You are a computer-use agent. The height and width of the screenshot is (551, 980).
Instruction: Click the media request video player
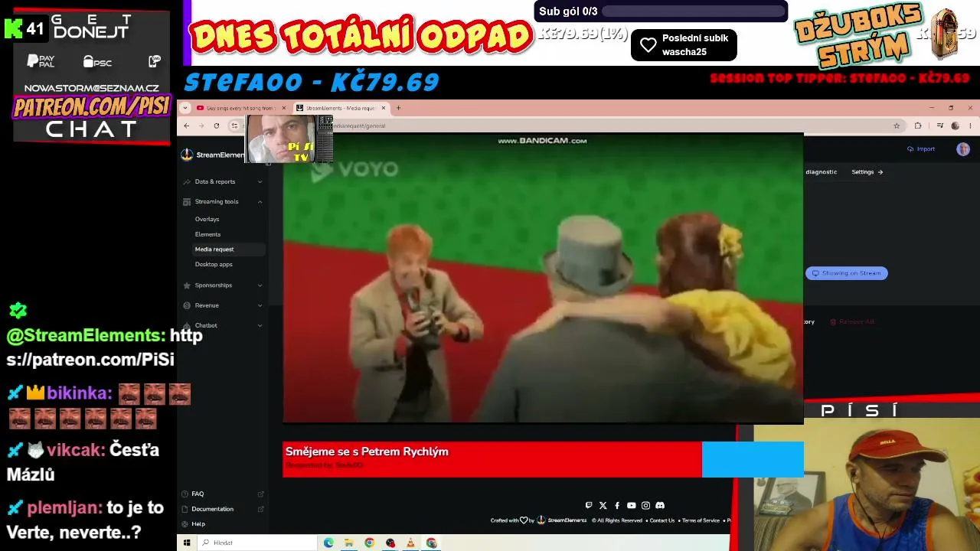[x=544, y=278]
